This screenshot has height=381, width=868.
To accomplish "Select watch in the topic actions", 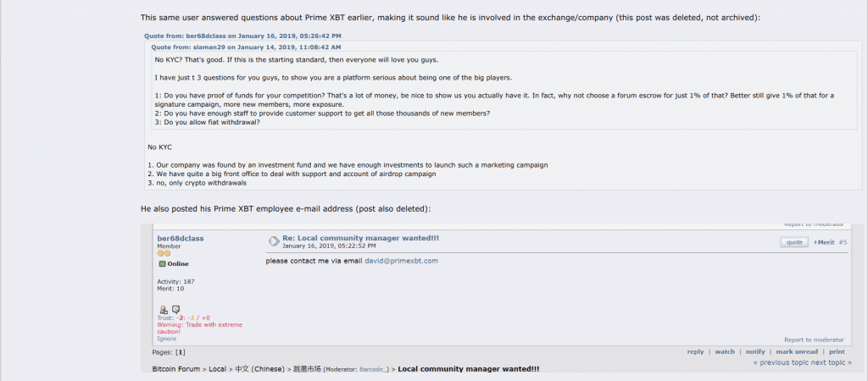I will 725,351.
